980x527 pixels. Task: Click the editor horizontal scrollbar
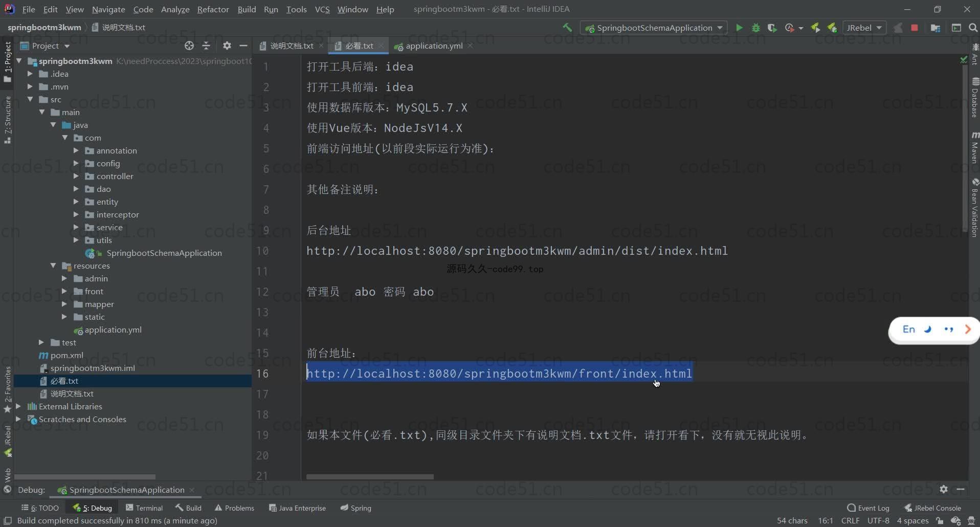pos(370,477)
